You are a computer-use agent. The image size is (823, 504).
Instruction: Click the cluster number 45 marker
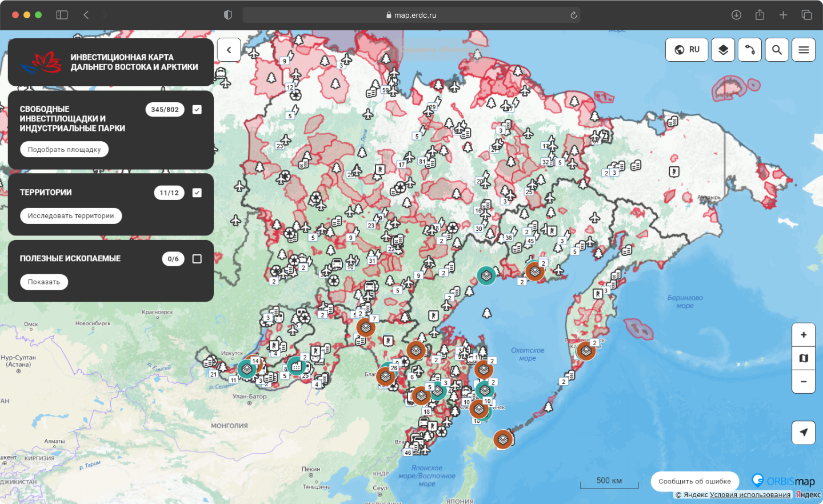click(x=530, y=241)
